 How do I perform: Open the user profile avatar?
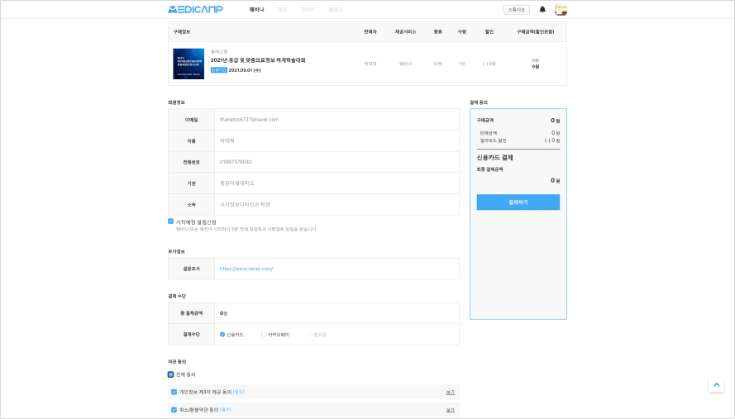[561, 9]
